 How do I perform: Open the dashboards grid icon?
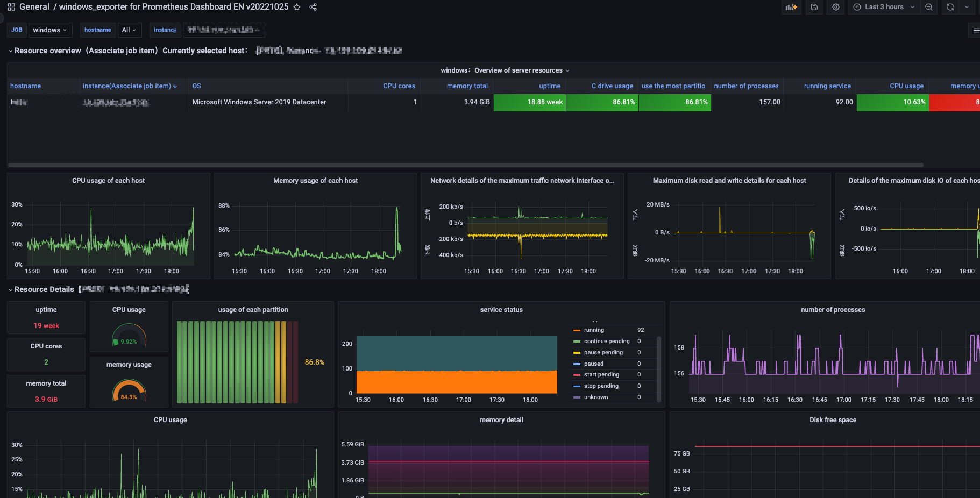click(11, 7)
